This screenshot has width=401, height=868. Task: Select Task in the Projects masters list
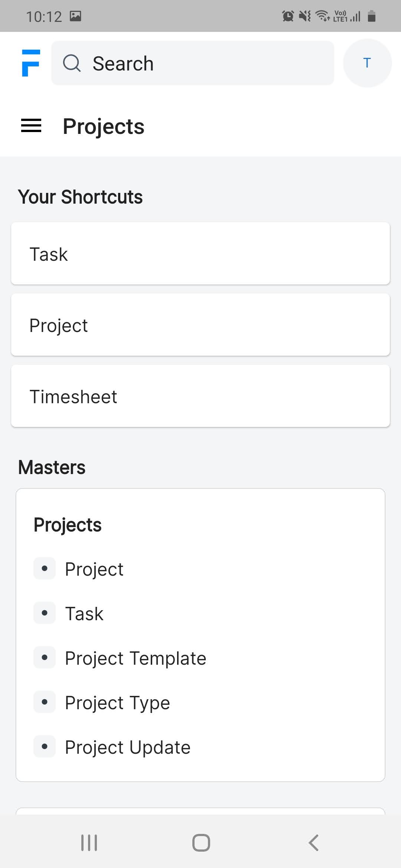coord(84,613)
